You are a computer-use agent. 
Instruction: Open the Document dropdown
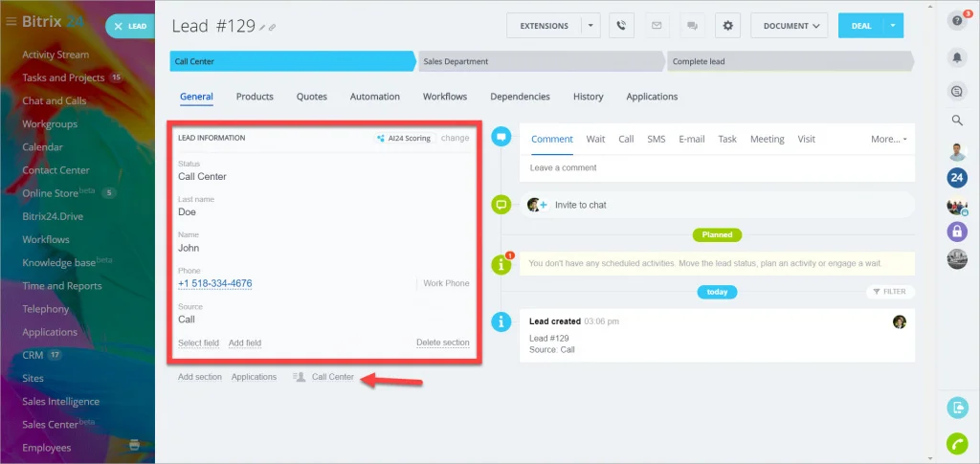coord(790,26)
